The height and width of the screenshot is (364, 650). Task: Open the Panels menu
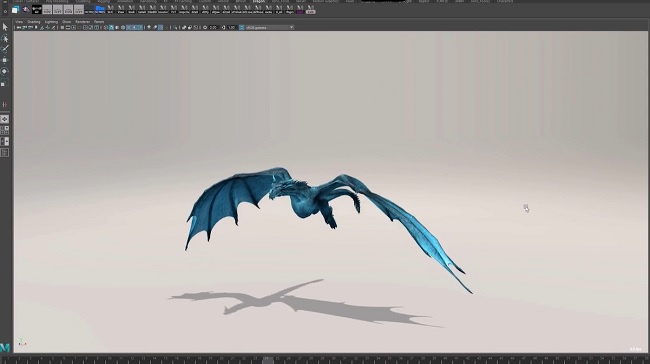(x=99, y=22)
